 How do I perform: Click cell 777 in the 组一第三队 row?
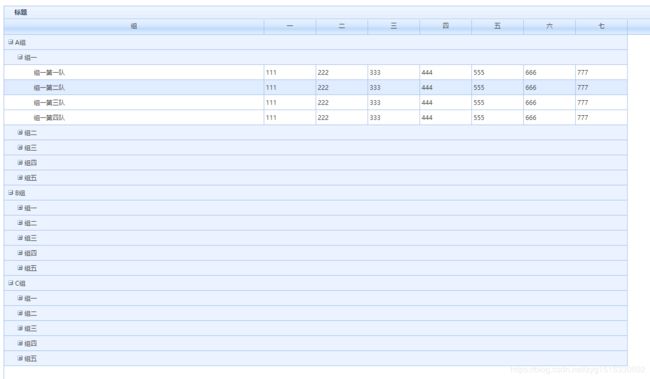[601, 102]
